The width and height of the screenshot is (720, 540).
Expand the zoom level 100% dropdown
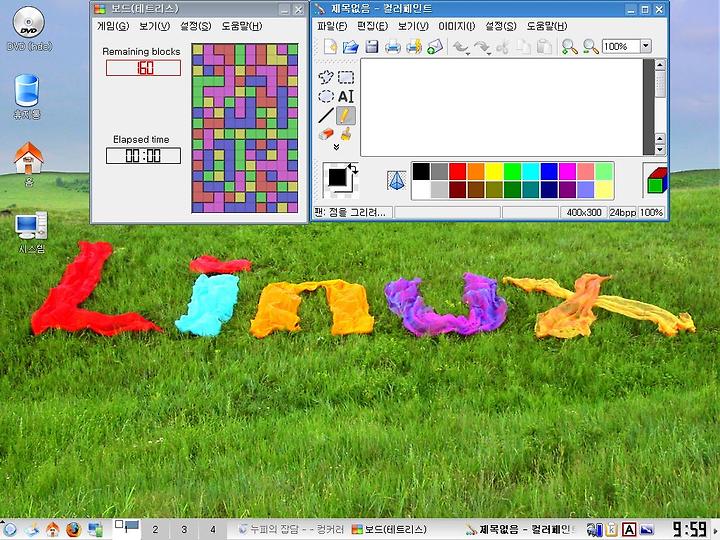coord(646,46)
